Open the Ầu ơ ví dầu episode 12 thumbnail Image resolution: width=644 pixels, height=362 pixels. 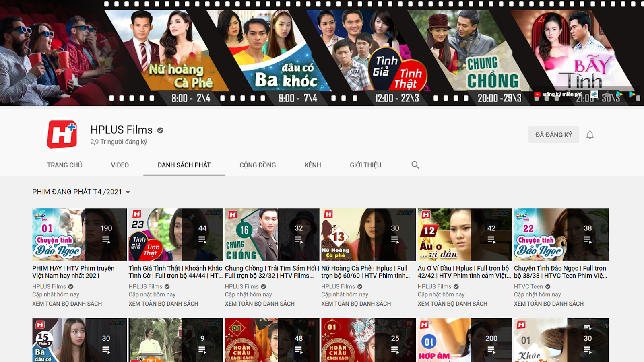(465, 235)
